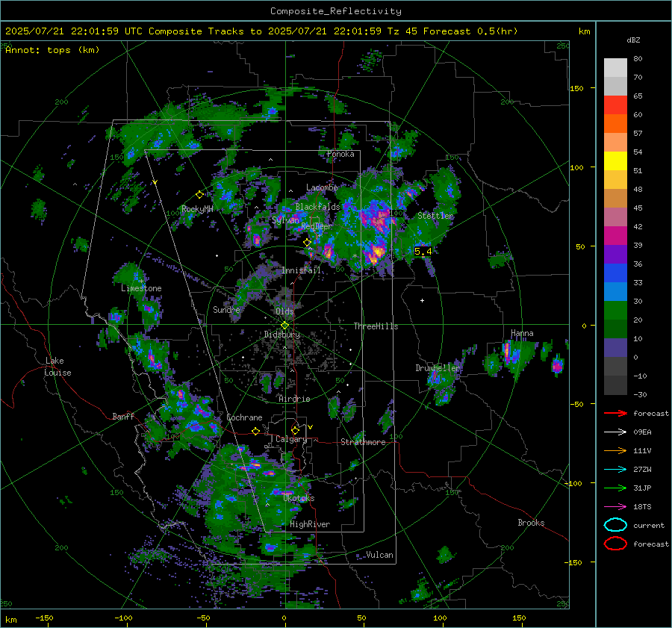Select the light blue swatch below 33
Image resolution: width=672 pixels, height=628 pixels.
click(x=615, y=291)
